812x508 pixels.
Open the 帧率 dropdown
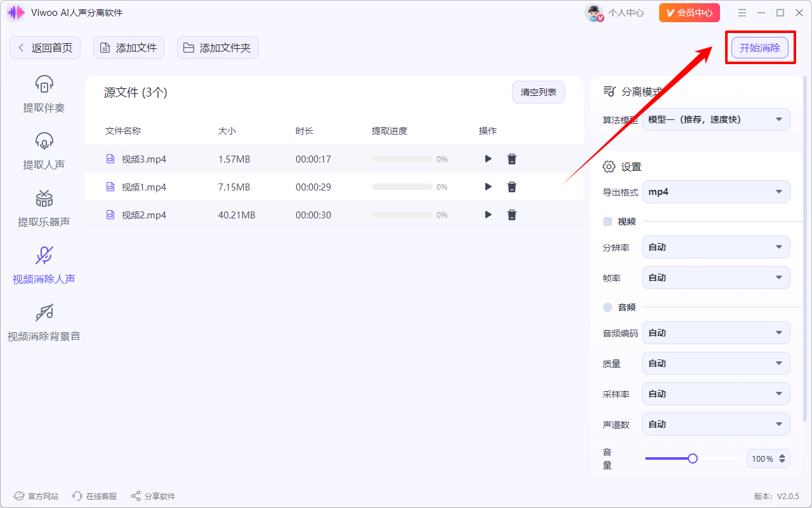coord(716,277)
